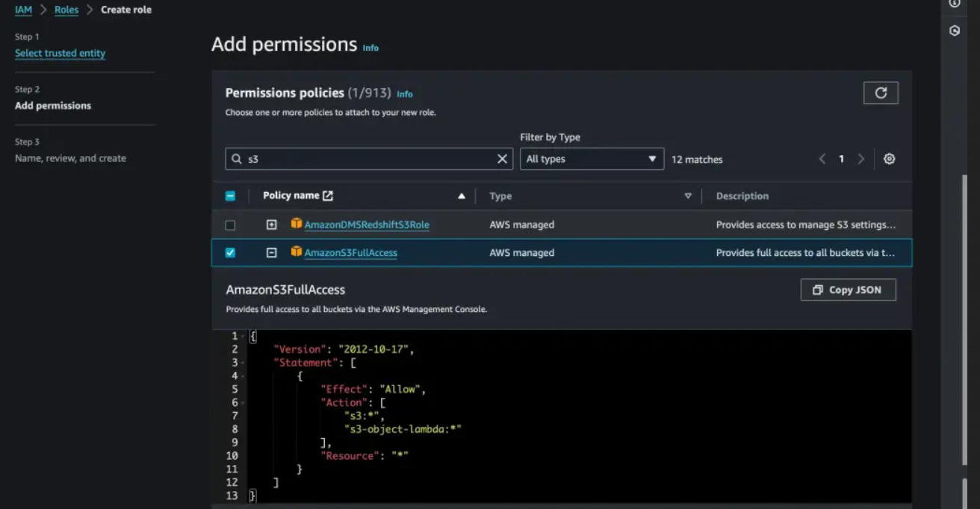Go to next results page

click(x=861, y=159)
